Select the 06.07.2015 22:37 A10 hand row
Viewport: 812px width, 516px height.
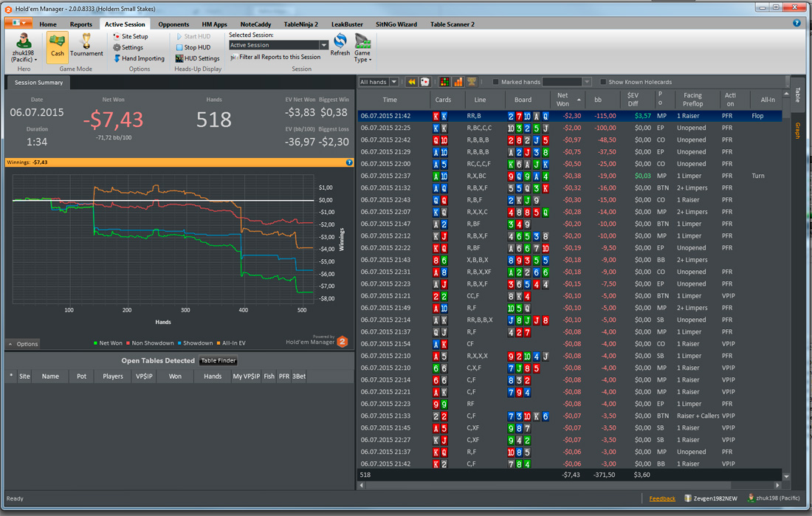[x=570, y=176]
